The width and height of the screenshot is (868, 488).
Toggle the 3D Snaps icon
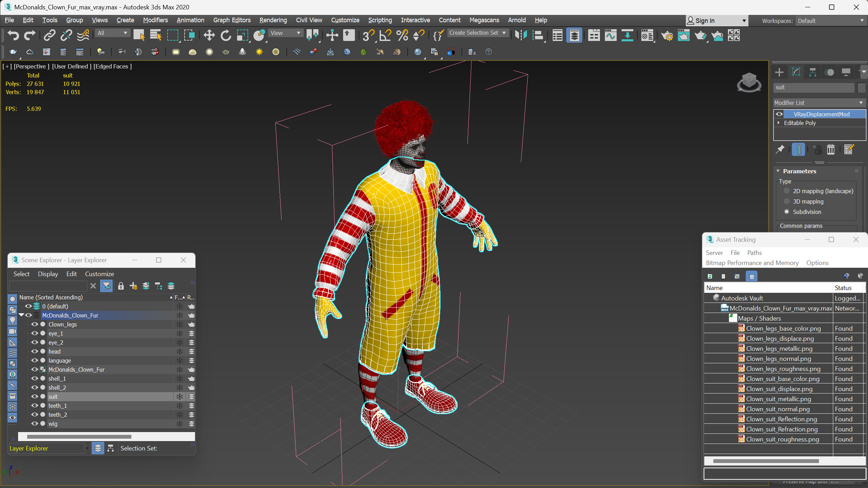pyautogui.click(x=368, y=35)
